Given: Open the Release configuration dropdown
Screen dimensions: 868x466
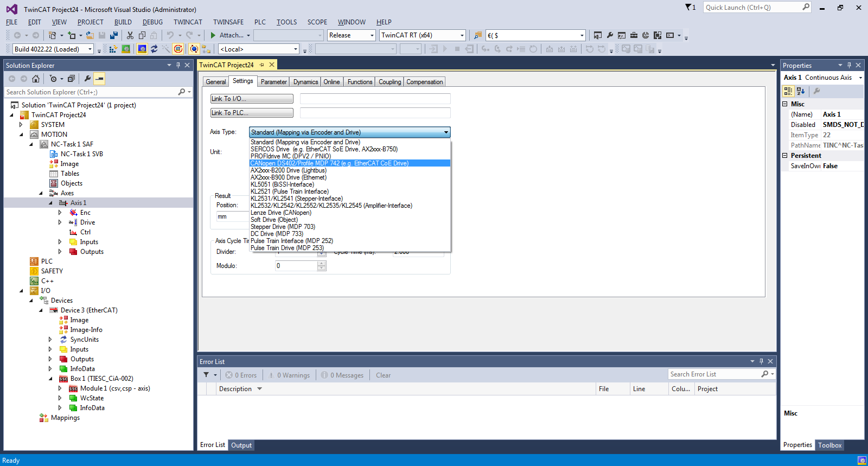Looking at the screenshot, I should (x=372, y=35).
